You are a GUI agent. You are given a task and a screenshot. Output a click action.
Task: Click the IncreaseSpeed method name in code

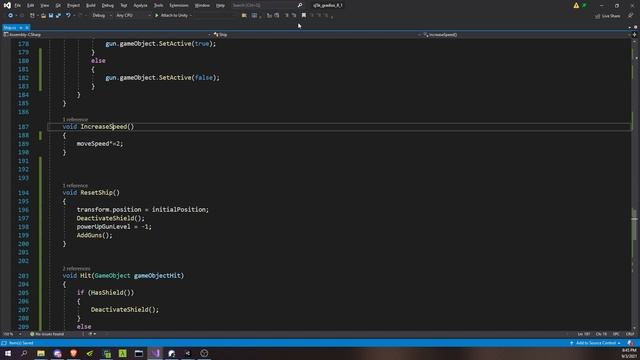click(104, 127)
